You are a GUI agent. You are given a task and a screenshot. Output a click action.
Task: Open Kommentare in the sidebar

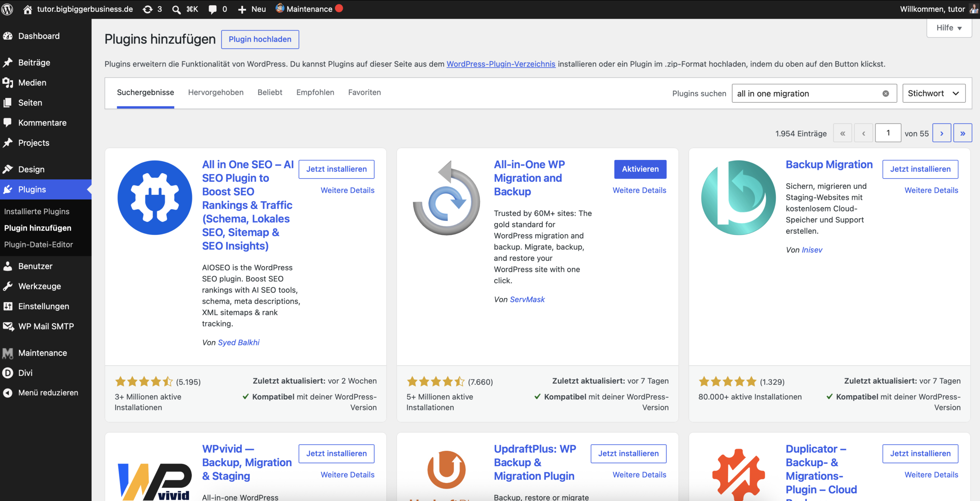pyautogui.click(x=42, y=123)
